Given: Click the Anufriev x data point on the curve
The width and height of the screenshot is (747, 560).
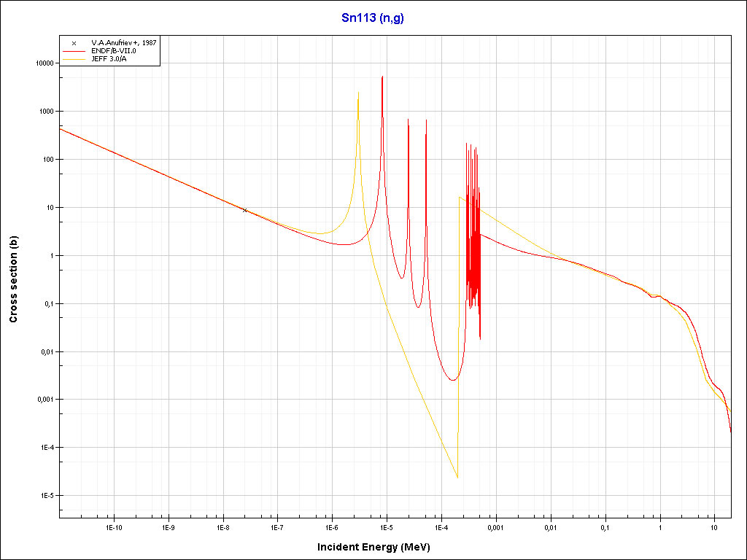Looking at the screenshot, I should click(x=245, y=210).
